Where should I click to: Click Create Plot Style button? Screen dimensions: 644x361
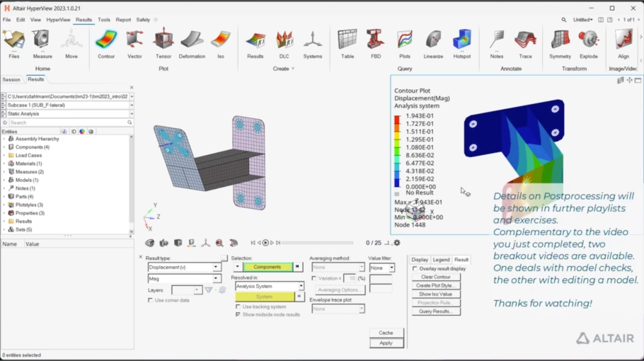coord(436,285)
